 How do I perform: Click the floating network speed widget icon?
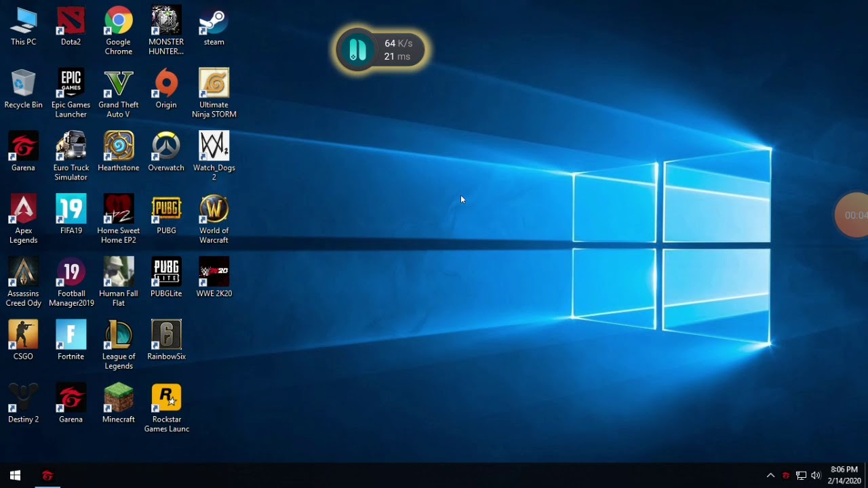357,49
